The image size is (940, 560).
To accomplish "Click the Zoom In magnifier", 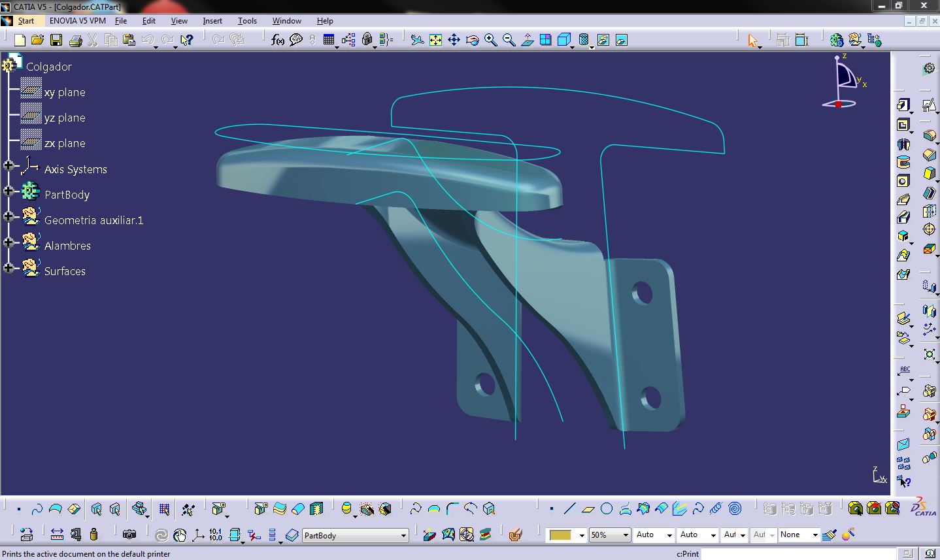I will pyautogui.click(x=490, y=40).
